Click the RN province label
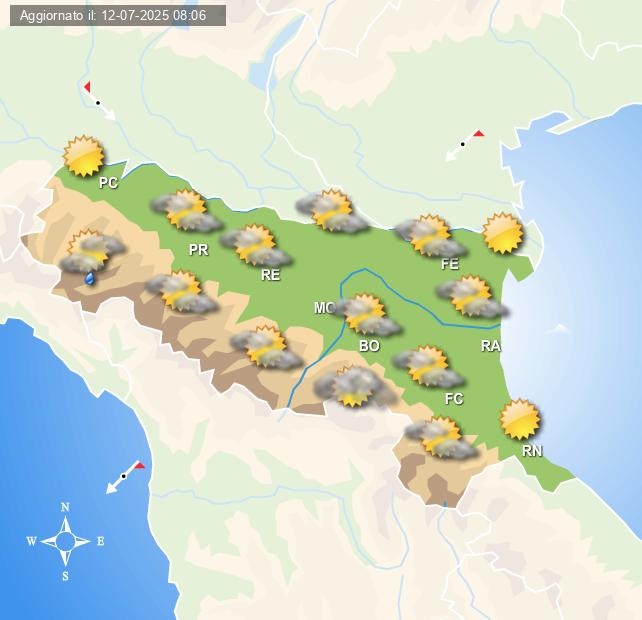Screen dimensions: 642x620 [x=532, y=450]
